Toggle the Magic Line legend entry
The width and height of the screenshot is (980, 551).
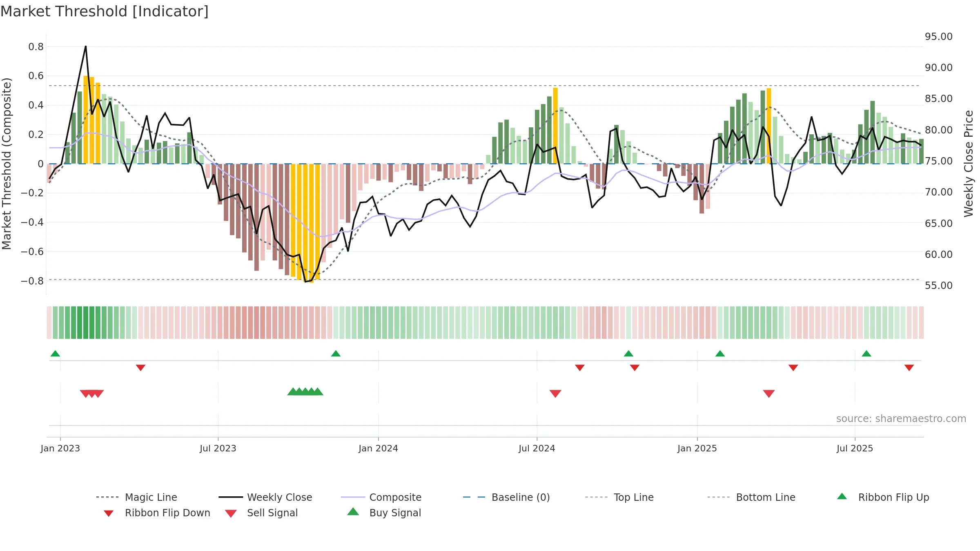[136, 497]
